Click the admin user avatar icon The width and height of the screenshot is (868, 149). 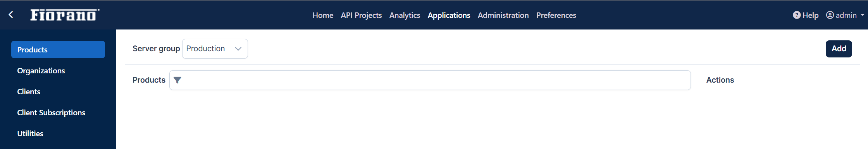(830, 15)
